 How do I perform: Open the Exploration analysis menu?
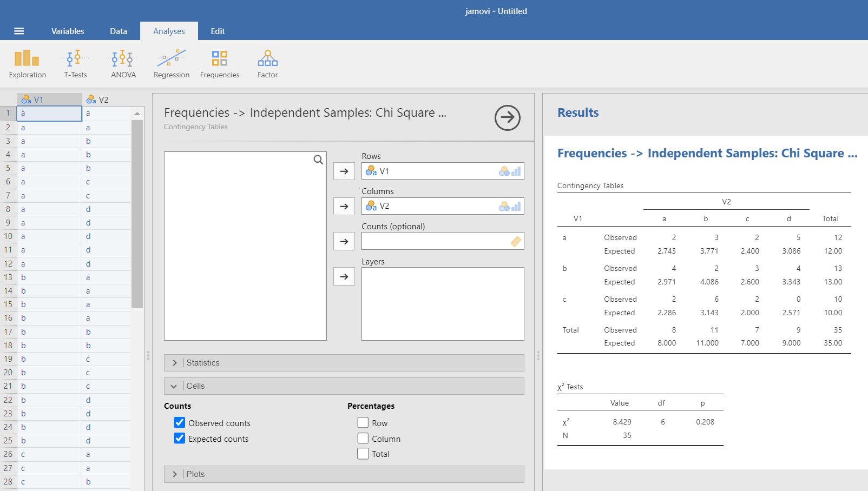[x=27, y=64]
